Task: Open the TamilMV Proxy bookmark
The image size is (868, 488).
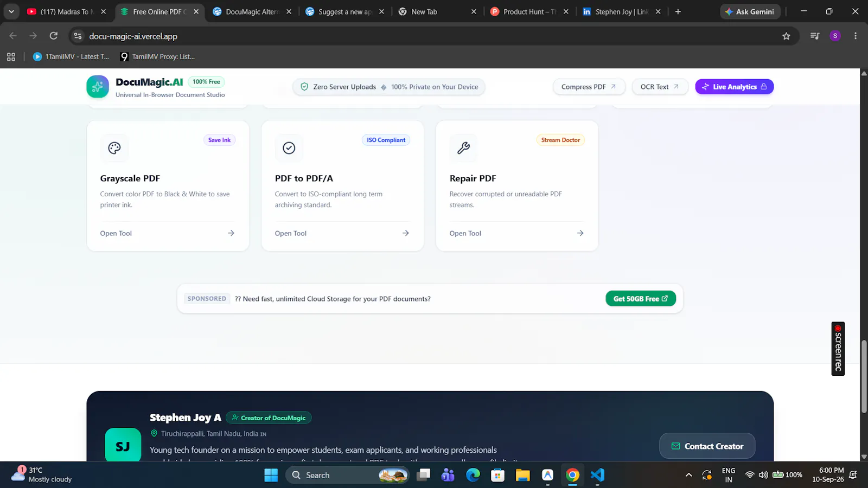Action: [x=157, y=56]
